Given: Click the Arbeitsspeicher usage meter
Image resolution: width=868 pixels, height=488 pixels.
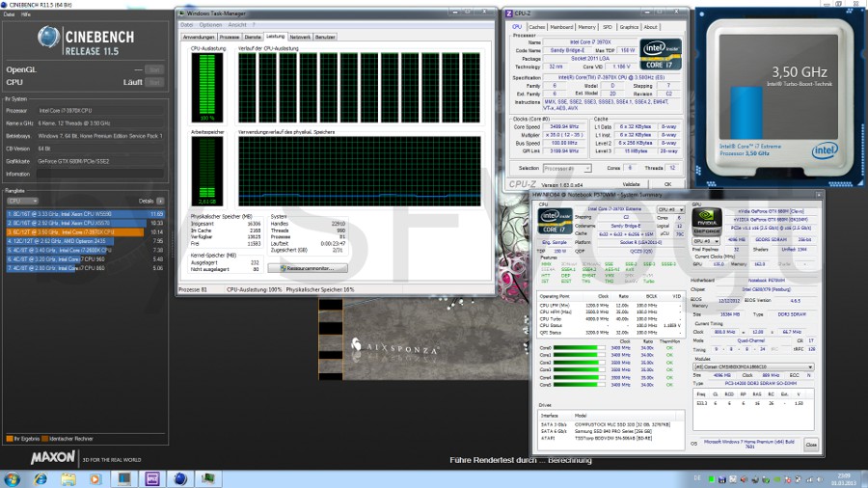Looking at the screenshot, I should tap(207, 171).
